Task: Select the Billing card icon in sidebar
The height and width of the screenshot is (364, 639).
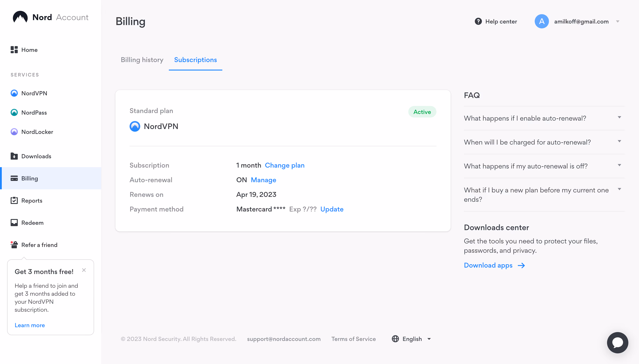Action: [x=14, y=178]
